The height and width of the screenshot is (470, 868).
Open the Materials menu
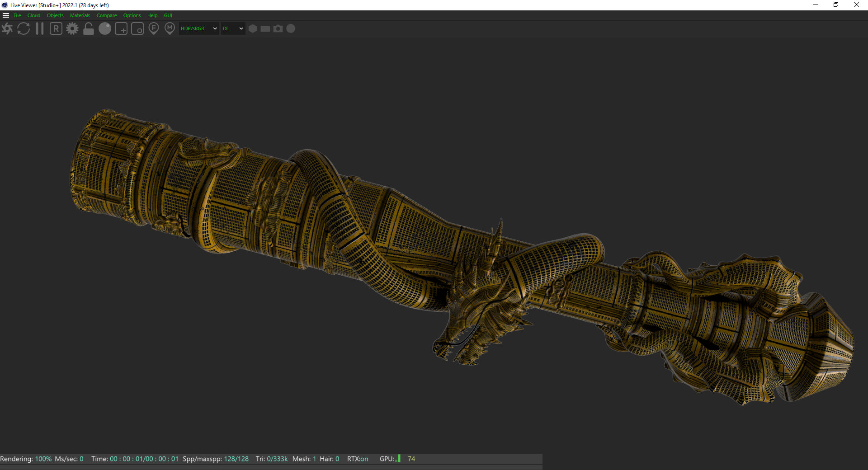click(80, 15)
